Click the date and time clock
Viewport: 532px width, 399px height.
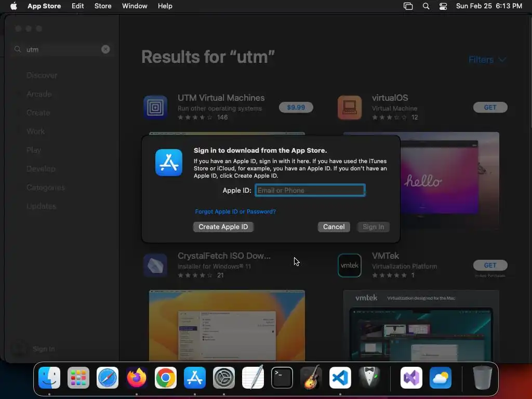[489, 6]
